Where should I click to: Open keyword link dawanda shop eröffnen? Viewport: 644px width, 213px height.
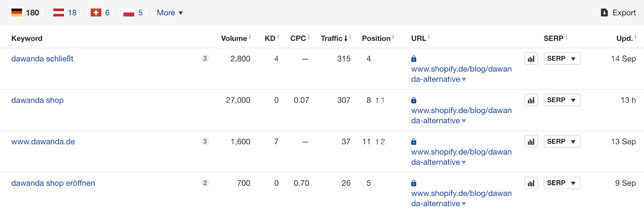tap(53, 184)
